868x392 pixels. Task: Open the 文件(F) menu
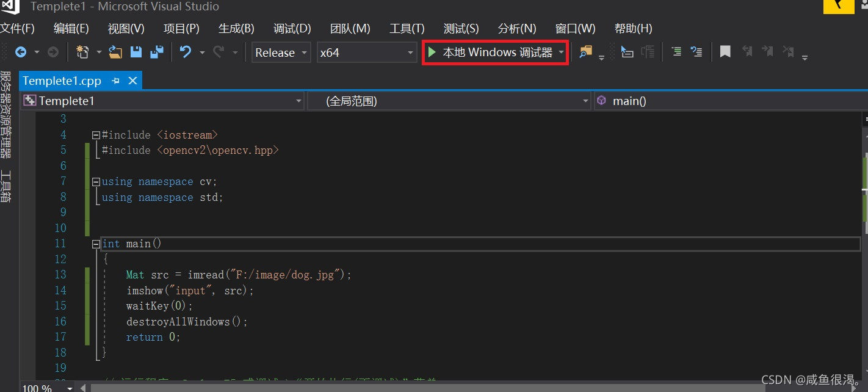(17, 29)
